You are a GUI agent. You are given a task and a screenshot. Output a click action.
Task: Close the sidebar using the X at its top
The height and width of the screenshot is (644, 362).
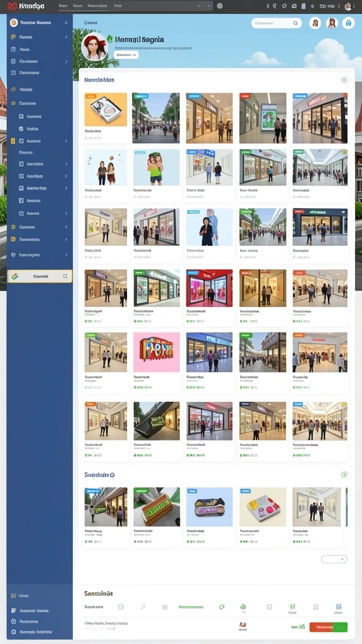click(66, 23)
